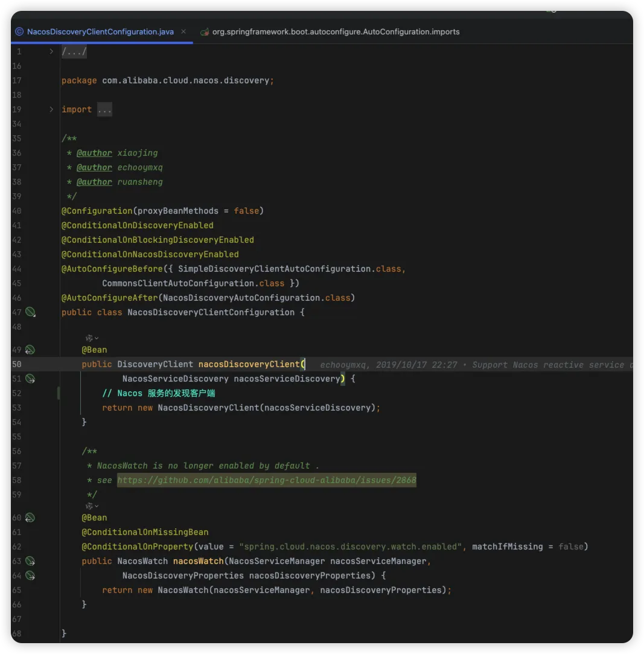644x654 pixels.
Task: Open the inlay hint dropdown above nacosDiscoveryClient bean
Action: click(x=92, y=338)
